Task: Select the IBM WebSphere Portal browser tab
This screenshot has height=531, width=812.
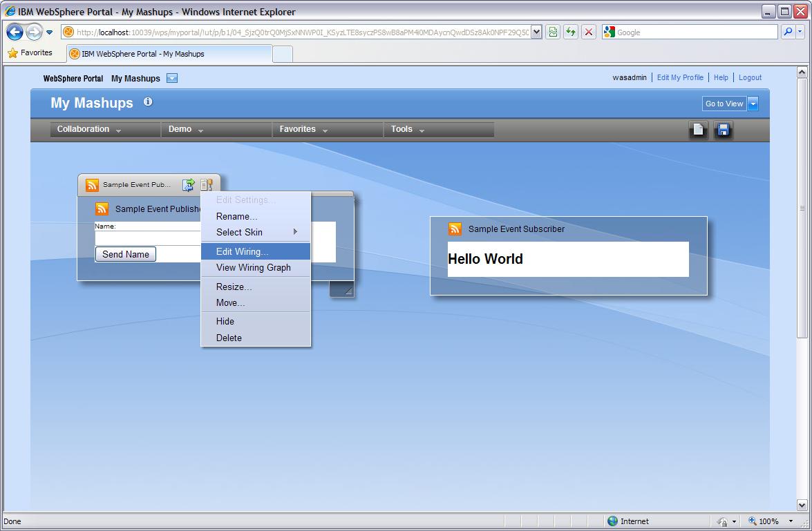Action: 169,54
